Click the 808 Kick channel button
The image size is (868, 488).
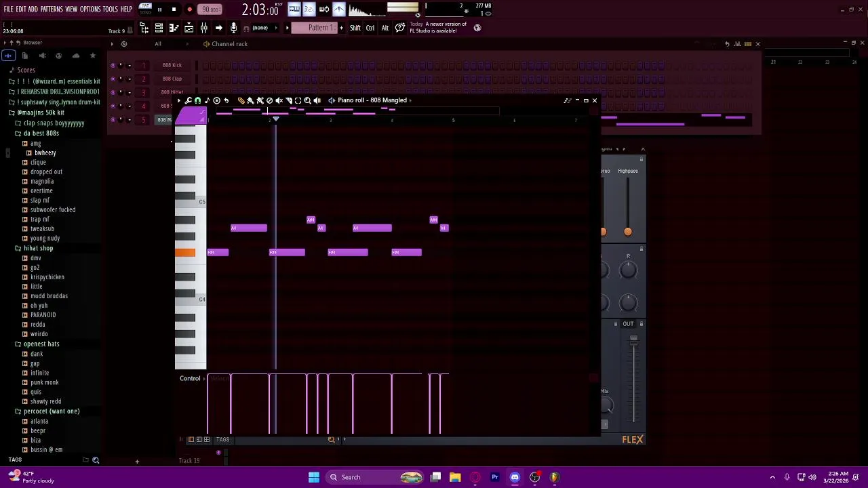coord(172,65)
